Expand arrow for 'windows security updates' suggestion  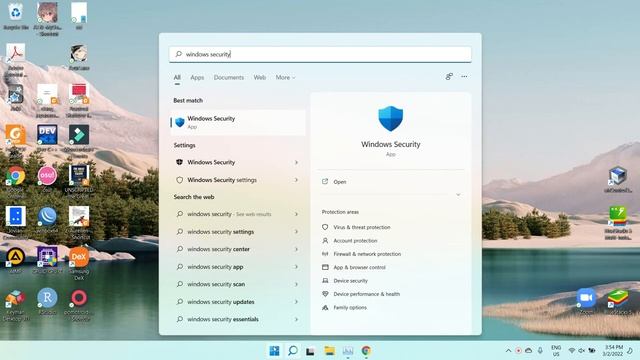[296, 302]
